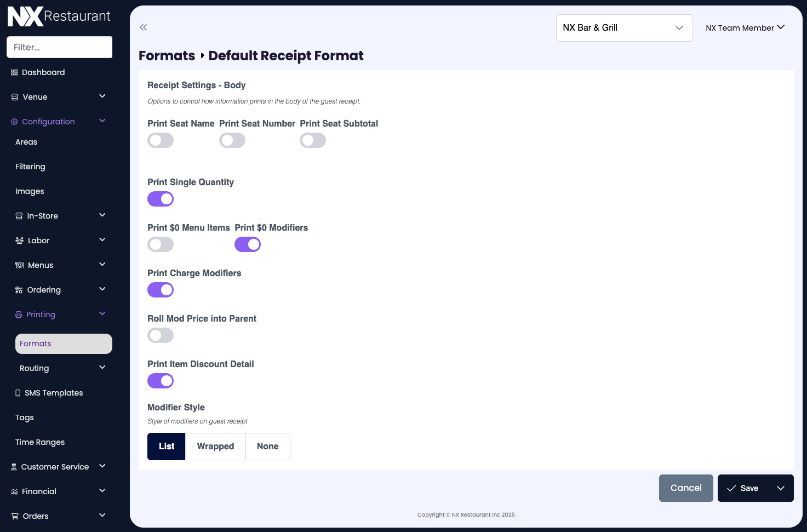Select the In-Store icon

(19, 215)
